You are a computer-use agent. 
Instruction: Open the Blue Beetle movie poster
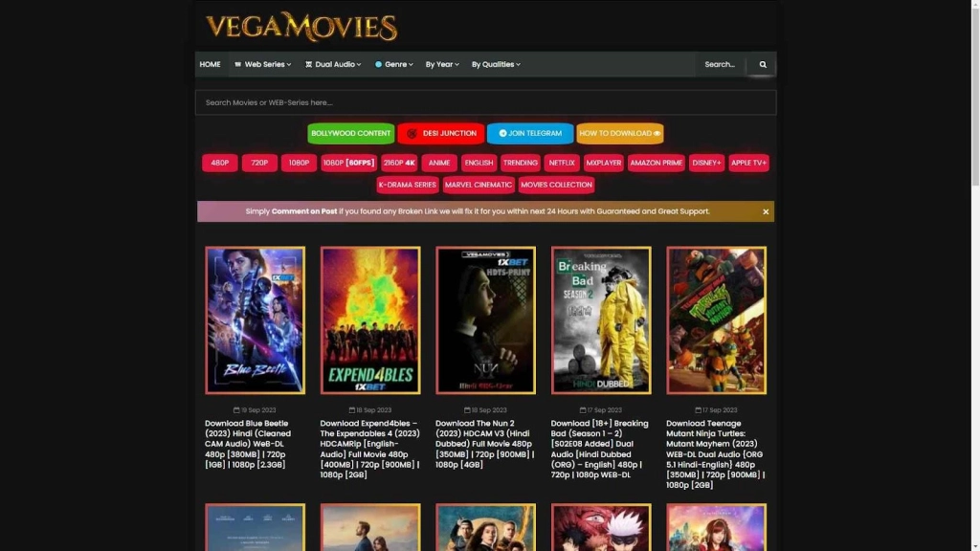pos(255,320)
